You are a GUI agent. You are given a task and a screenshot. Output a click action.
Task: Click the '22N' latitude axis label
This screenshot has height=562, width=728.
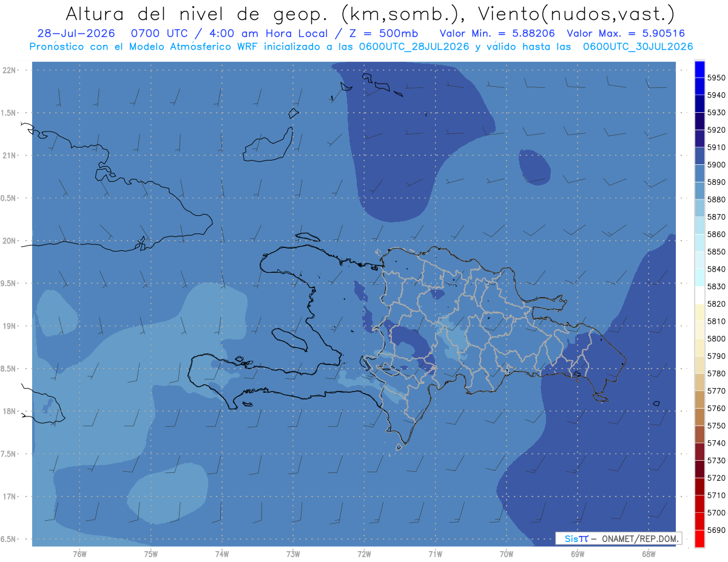click(x=8, y=70)
